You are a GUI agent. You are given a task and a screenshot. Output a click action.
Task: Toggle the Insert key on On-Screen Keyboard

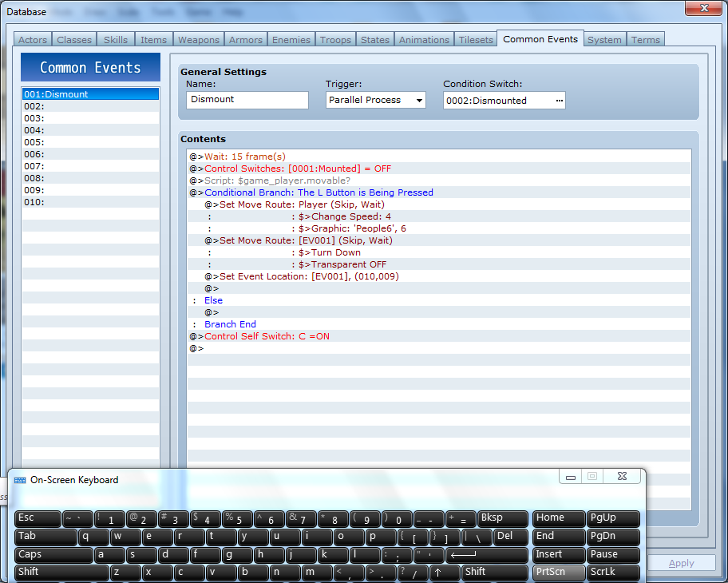[559, 555]
